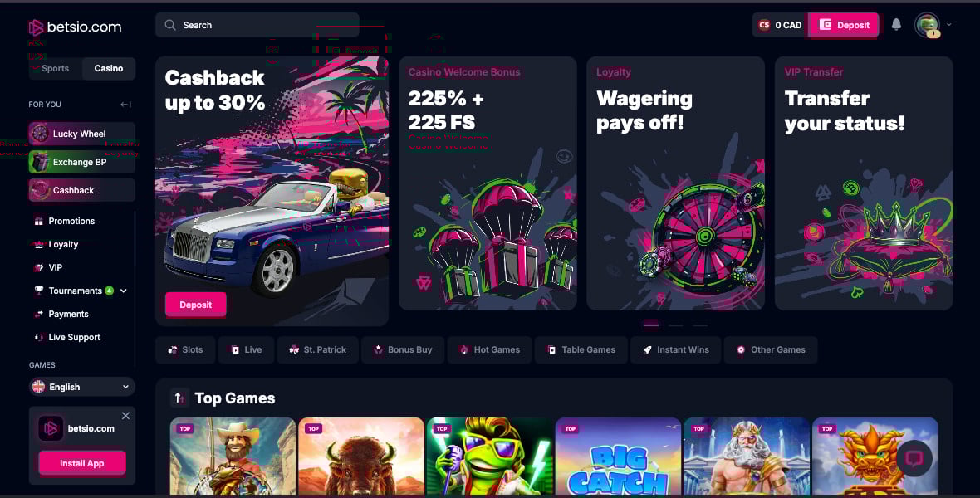Go to the second banner carousel indicator

pyautogui.click(x=676, y=325)
